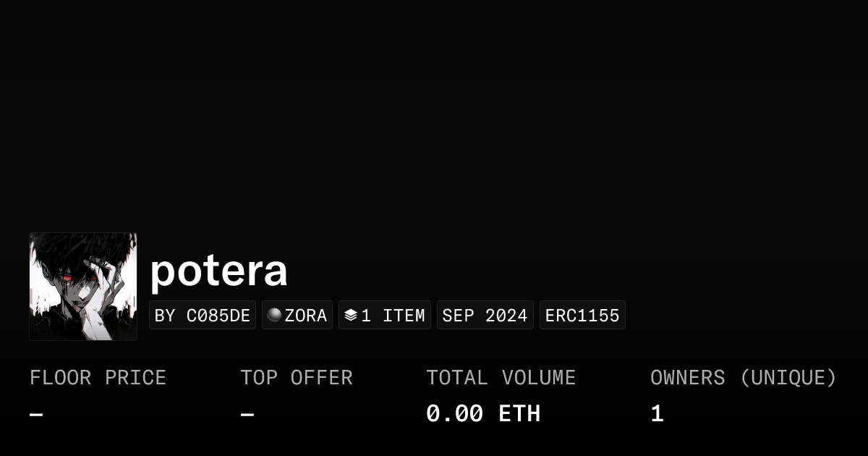Click the dash value under Top Offer
Image resolution: width=868 pixels, height=456 pixels.
pos(247,414)
